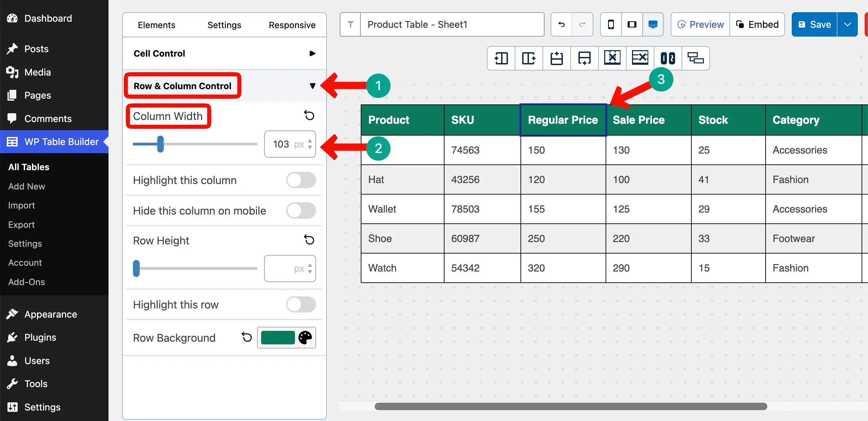Collapse the Row & Column Control section

click(x=313, y=86)
